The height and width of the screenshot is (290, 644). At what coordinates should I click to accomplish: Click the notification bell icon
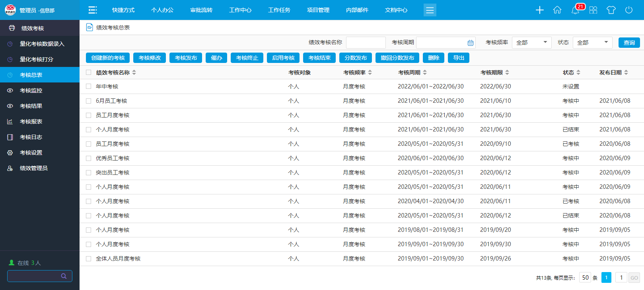point(575,10)
